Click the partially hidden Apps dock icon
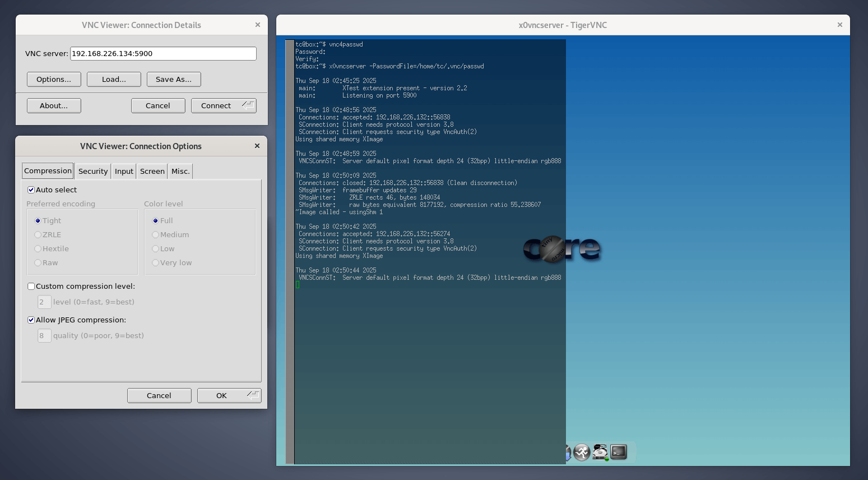 click(568, 453)
